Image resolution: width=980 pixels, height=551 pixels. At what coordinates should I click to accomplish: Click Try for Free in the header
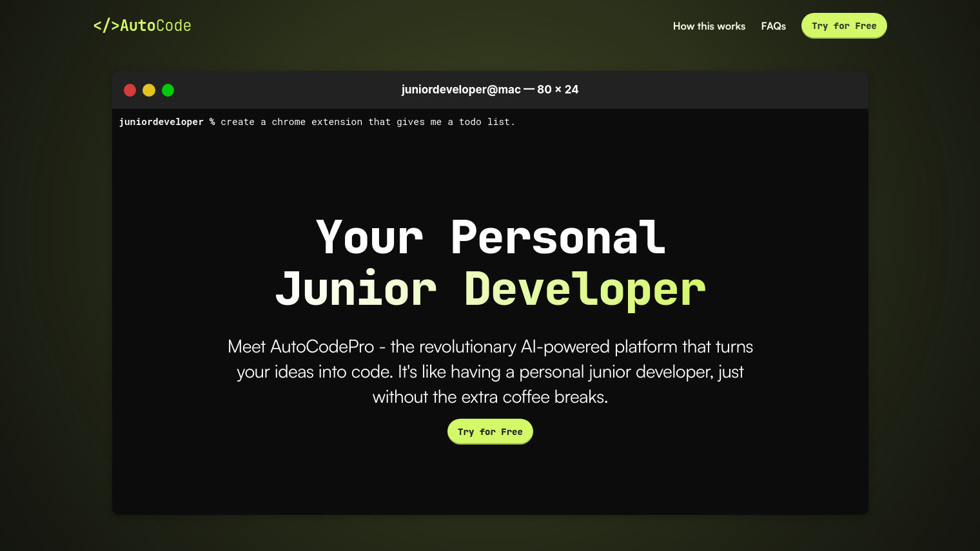pyautogui.click(x=844, y=26)
